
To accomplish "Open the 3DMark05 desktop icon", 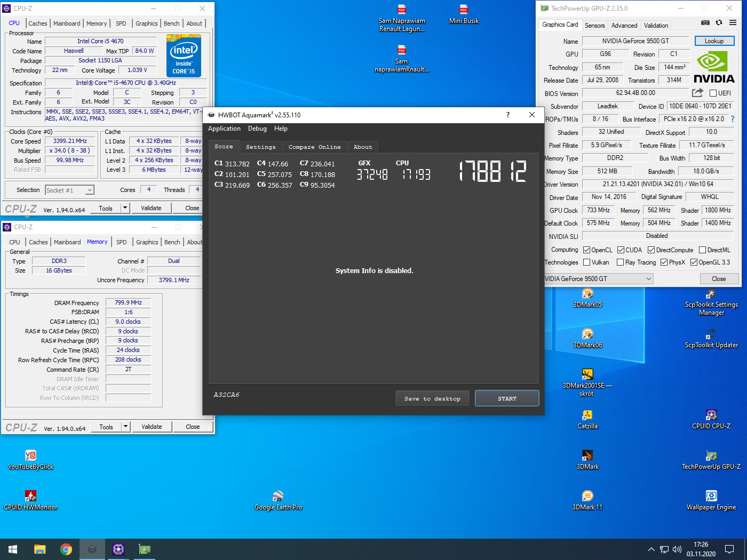I will (587, 298).
